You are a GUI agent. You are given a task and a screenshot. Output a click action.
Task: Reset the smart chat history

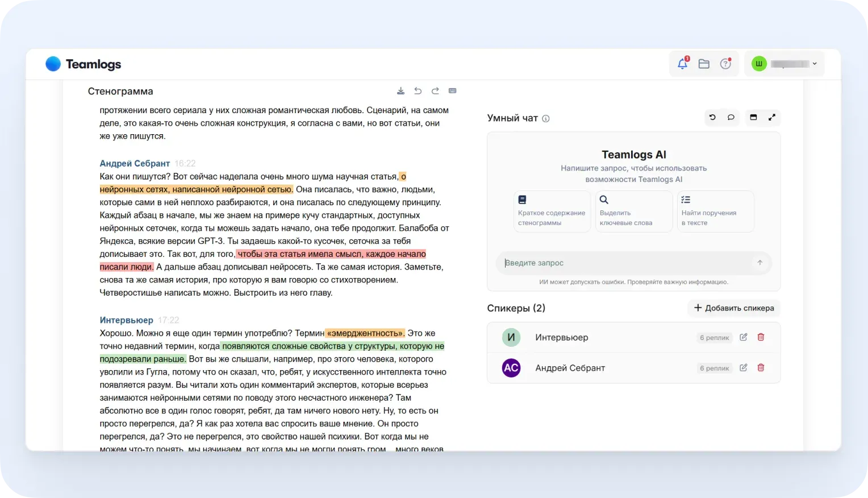pos(712,118)
